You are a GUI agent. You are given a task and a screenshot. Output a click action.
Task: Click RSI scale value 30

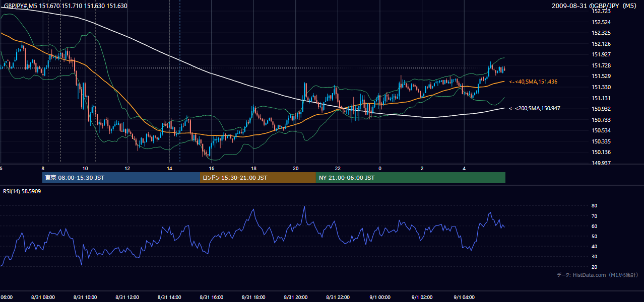tap(595, 257)
